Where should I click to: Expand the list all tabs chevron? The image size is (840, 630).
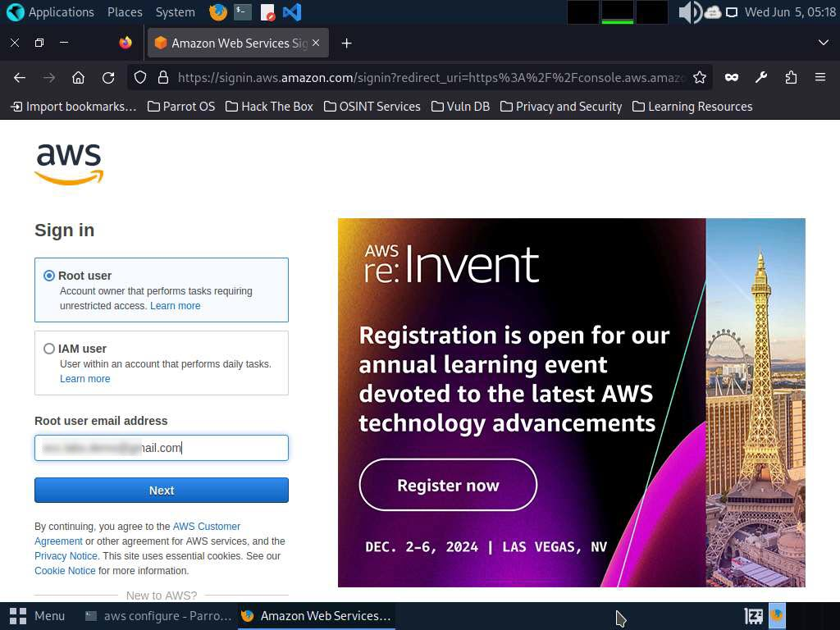click(824, 43)
